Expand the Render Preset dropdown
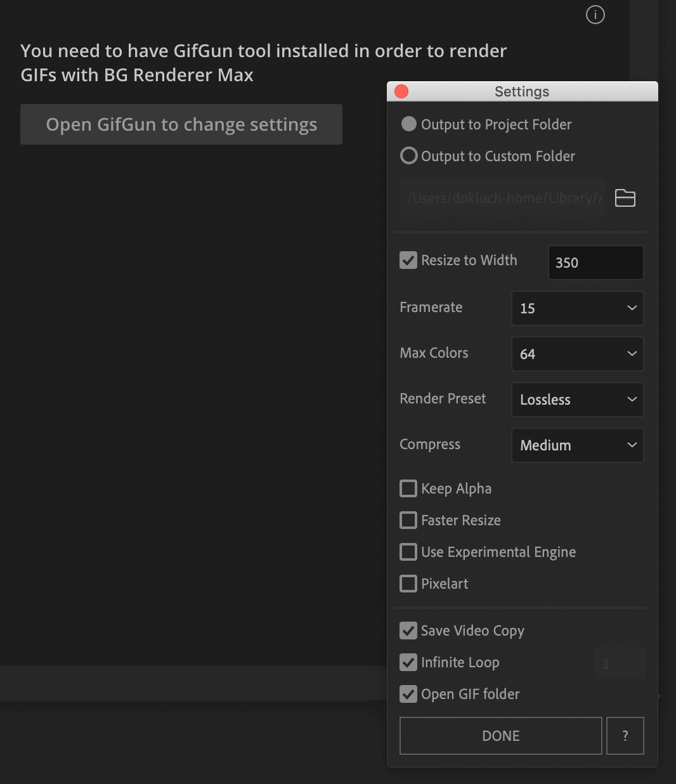The image size is (676, 784). click(x=578, y=400)
